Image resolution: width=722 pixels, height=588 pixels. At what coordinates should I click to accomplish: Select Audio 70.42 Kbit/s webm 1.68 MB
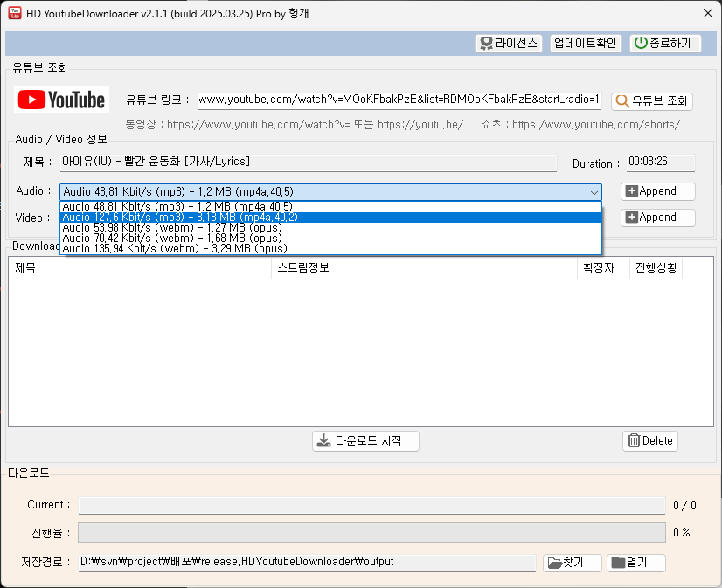click(330, 239)
